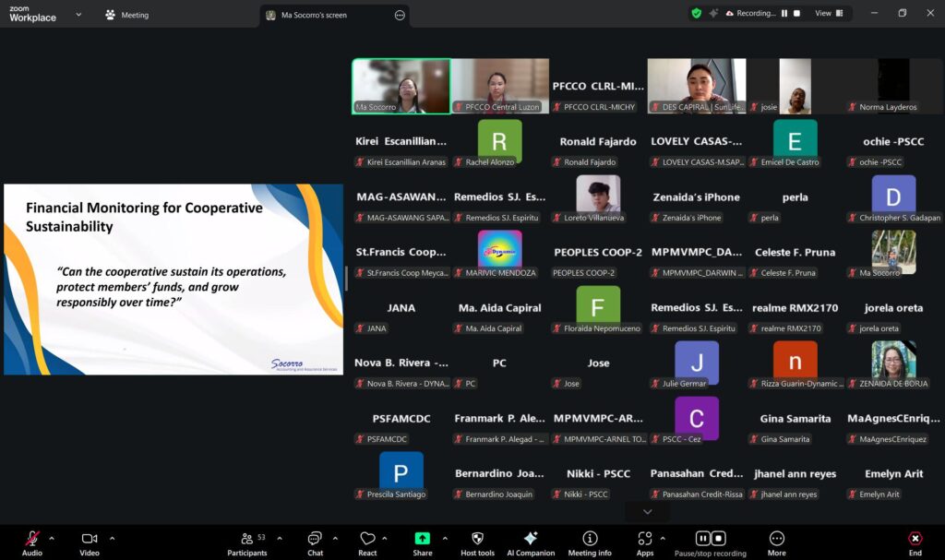Click the gallery next page arrow

[x=647, y=511]
